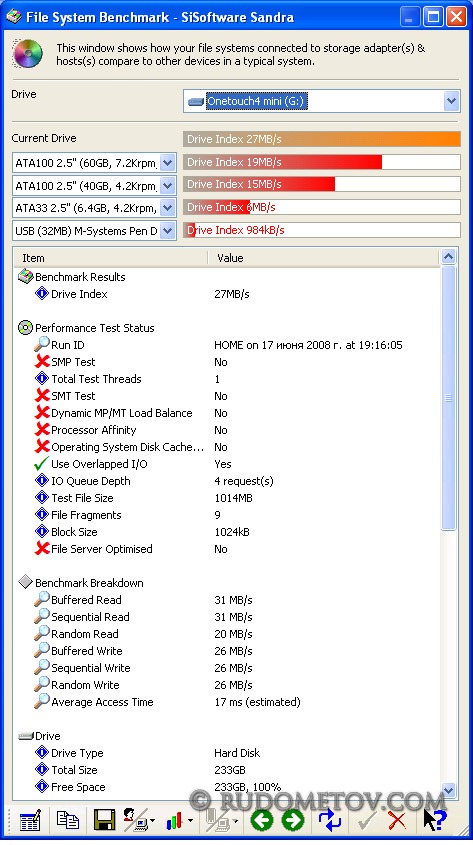Expand the ATA100 60GB reference drive dropdown
This screenshot has width=473, height=845.
coord(168,162)
